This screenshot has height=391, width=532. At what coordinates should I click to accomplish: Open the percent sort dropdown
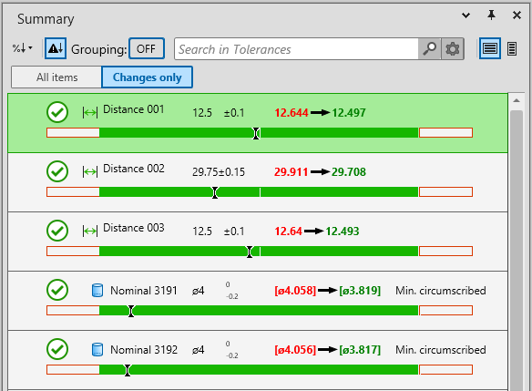[22, 48]
